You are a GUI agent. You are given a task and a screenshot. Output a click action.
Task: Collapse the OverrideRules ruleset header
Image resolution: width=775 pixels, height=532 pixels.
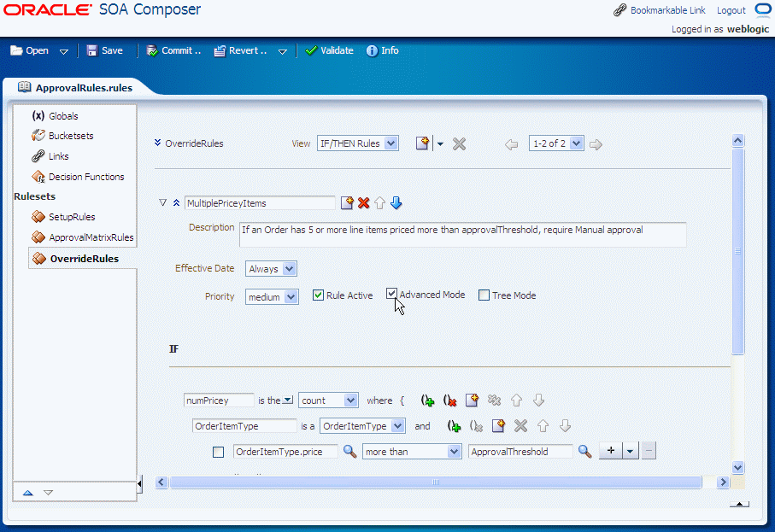pos(158,143)
